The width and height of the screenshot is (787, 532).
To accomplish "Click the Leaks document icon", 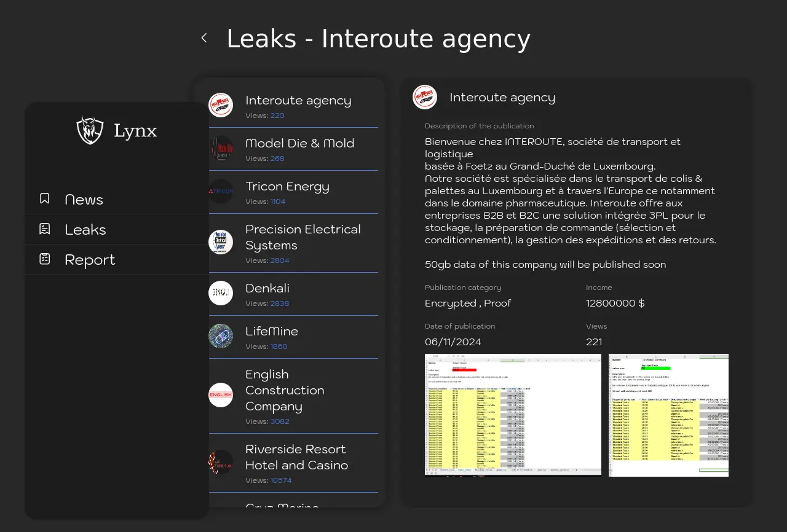I will click(x=45, y=229).
